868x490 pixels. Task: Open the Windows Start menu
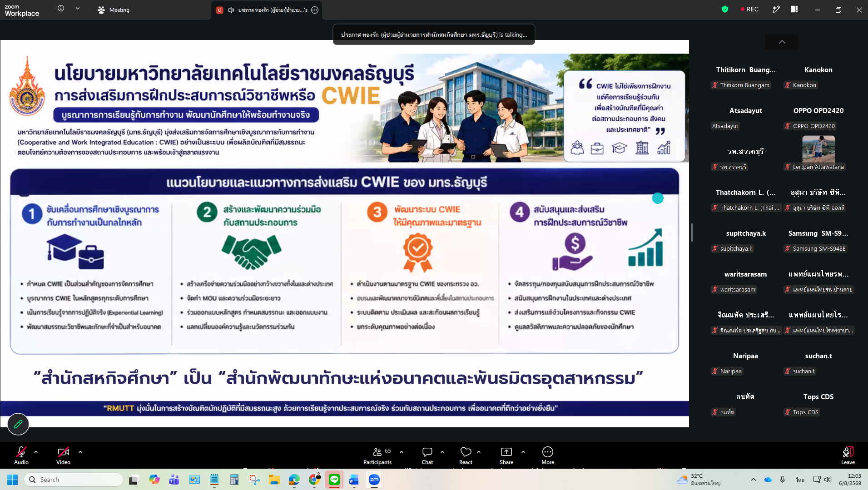tap(12, 480)
